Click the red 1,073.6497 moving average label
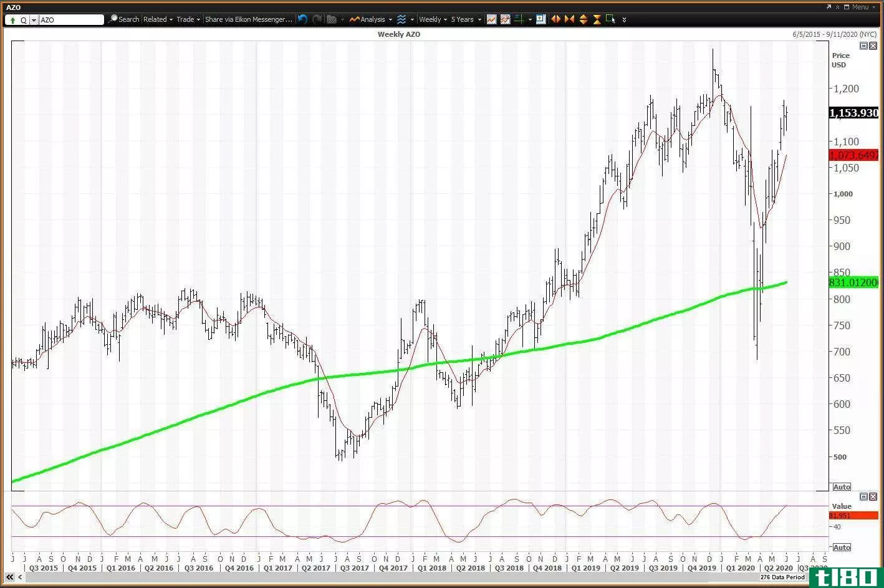Image resolution: width=884 pixels, height=588 pixels. 853,155
